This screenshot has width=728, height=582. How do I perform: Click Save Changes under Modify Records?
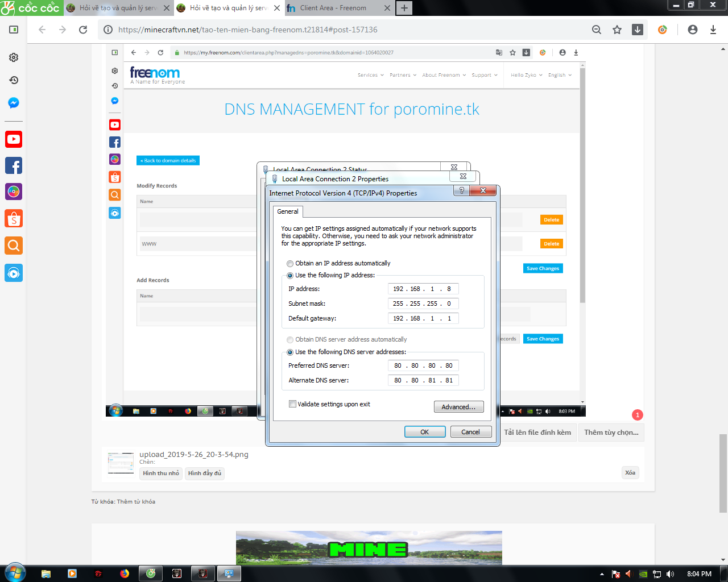543,268
